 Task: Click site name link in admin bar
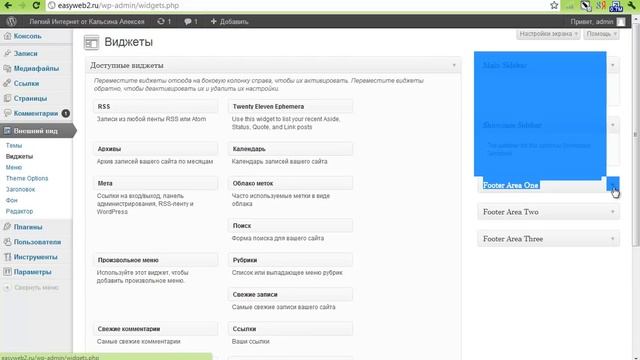[x=87, y=22]
